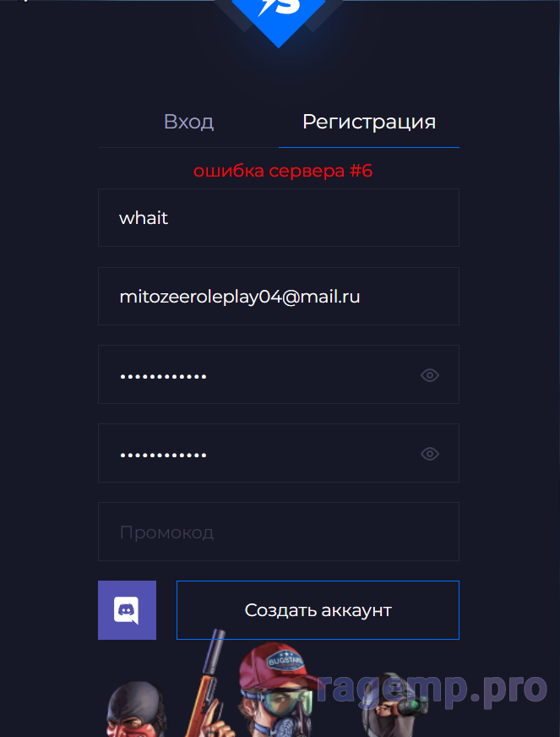This screenshot has width=560, height=737.
Task: Click the Промокод input field
Action: tap(278, 532)
